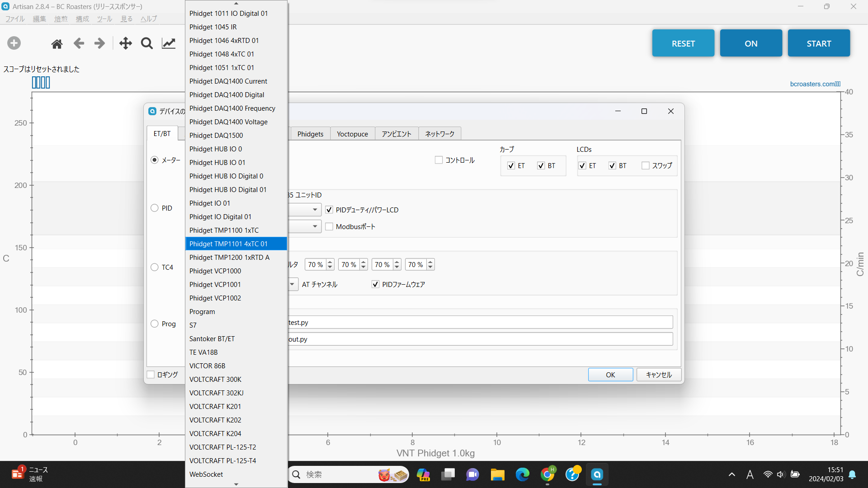
Task: Switch to Artisan taskbar icon
Action: click(597, 474)
